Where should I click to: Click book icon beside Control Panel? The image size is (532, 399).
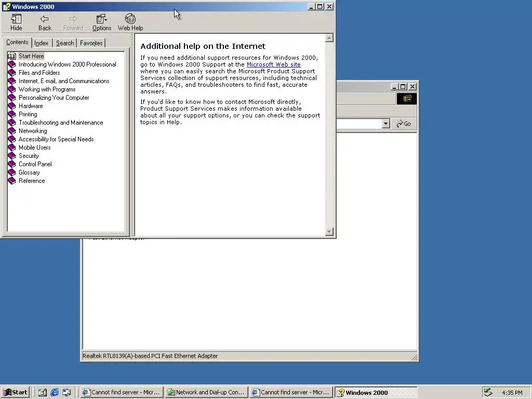coord(12,164)
